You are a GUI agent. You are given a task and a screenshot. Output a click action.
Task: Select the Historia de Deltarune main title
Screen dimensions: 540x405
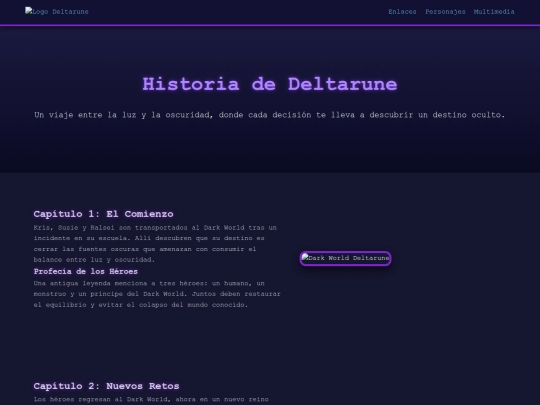(x=270, y=84)
